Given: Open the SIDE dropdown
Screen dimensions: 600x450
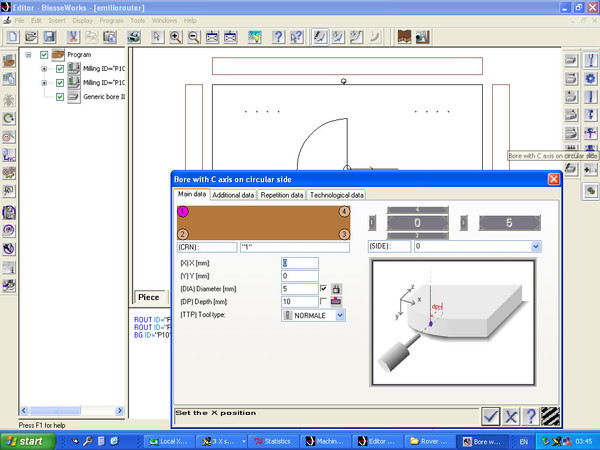Looking at the screenshot, I should [x=536, y=246].
